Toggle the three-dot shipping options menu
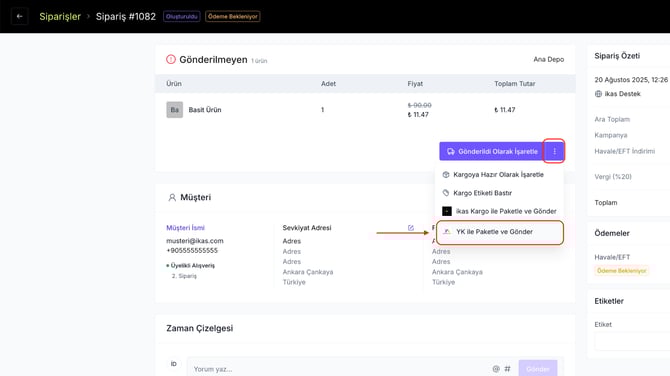The width and height of the screenshot is (670, 376). click(x=554, y=151)
